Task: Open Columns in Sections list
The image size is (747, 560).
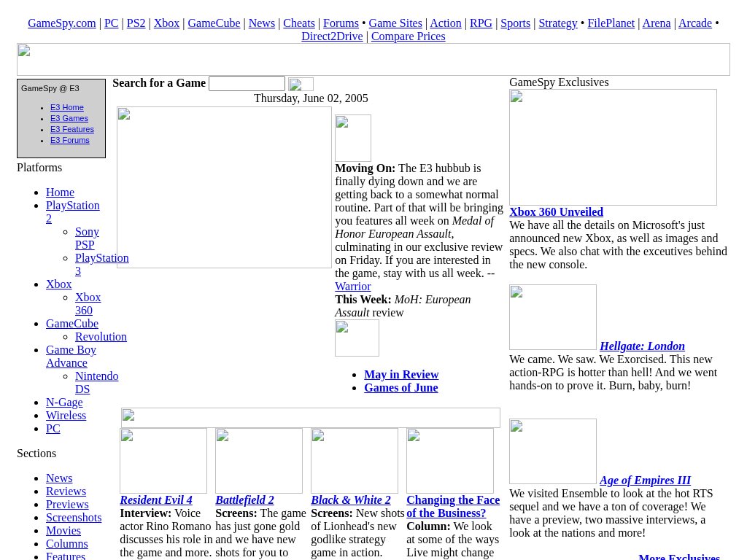Action: tap(66, 544)
